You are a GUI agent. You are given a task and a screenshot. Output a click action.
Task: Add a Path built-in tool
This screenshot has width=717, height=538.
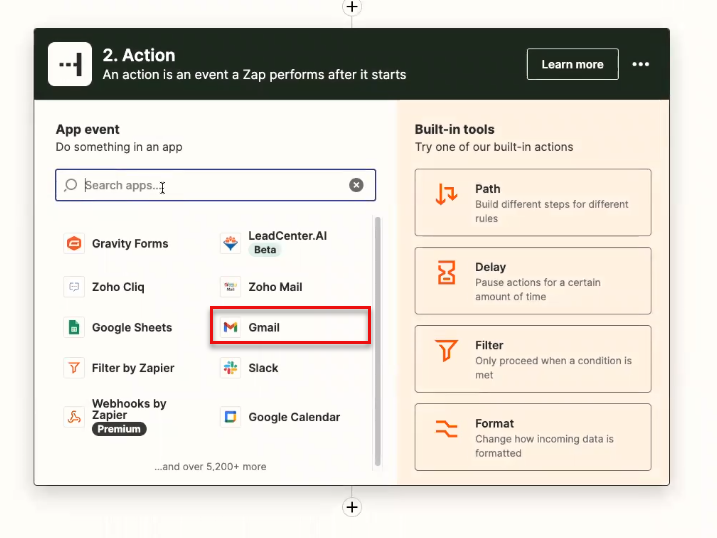pos(532,203)
